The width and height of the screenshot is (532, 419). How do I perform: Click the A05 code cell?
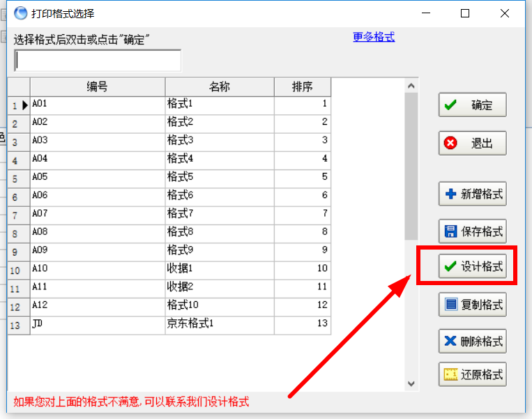(x=98, y=178)
